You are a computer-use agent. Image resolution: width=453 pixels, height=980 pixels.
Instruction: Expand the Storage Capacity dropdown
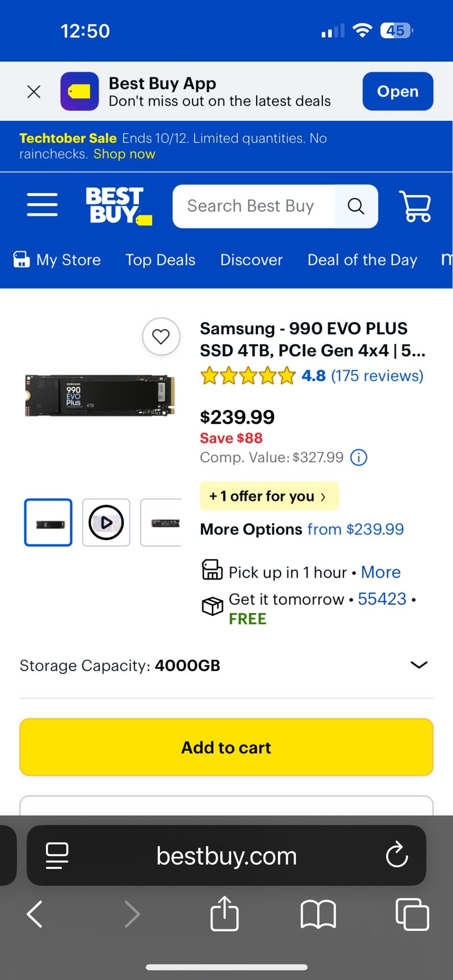[419, 665]
